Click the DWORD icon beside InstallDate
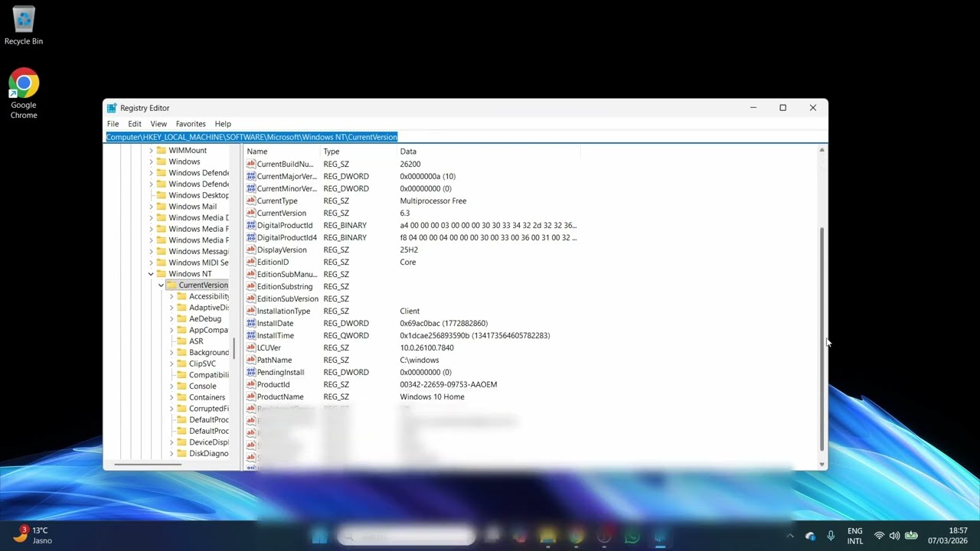 pos(250,323)
